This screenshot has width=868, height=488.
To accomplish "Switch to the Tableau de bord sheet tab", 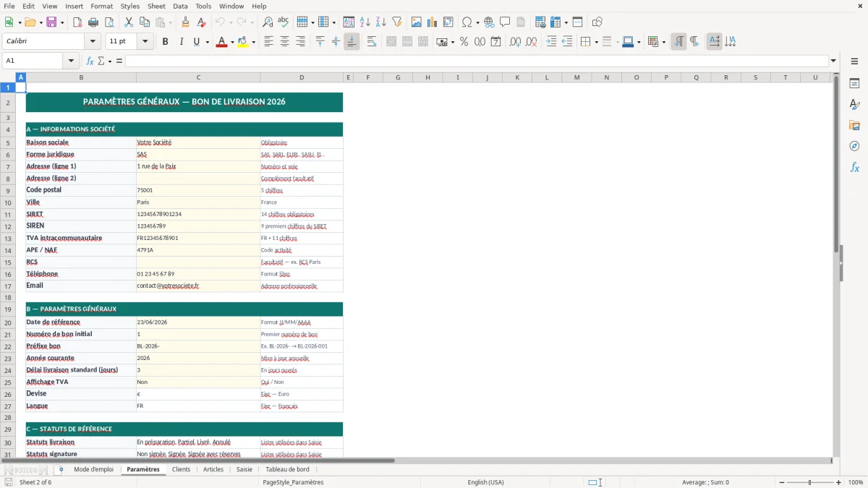I will (x=287, y=469).
